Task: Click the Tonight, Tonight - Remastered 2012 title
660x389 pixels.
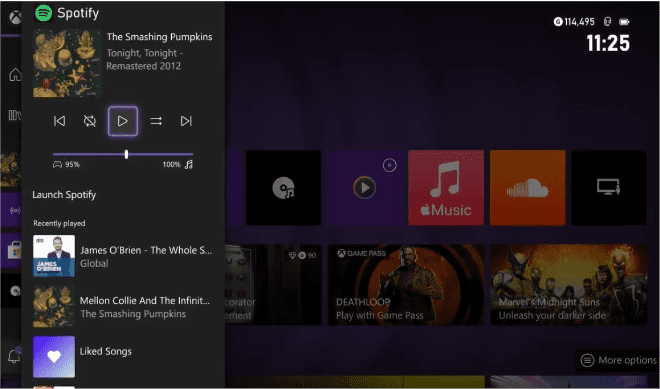Action: tap(144, 59)
